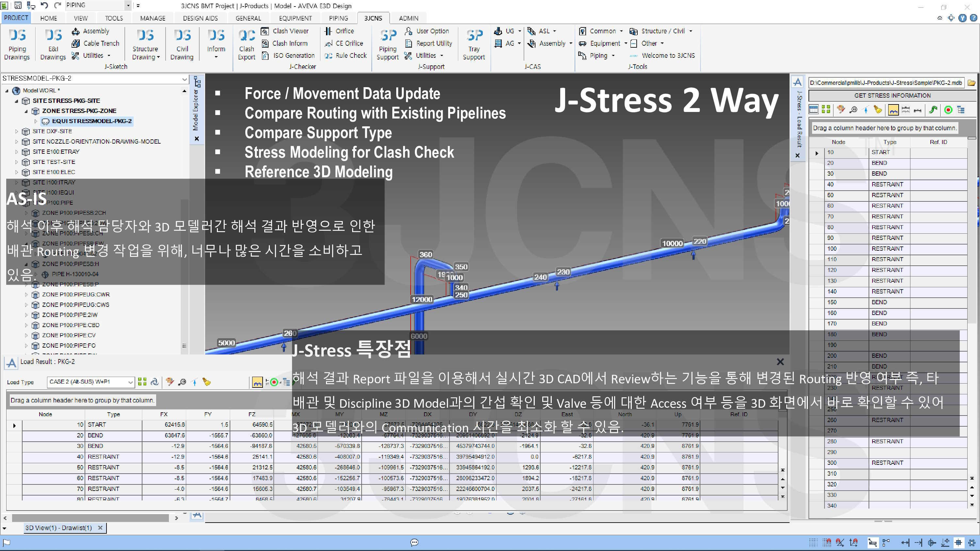Open Piping Drawings tool
The image size is (980, 551).
point(17,44)
